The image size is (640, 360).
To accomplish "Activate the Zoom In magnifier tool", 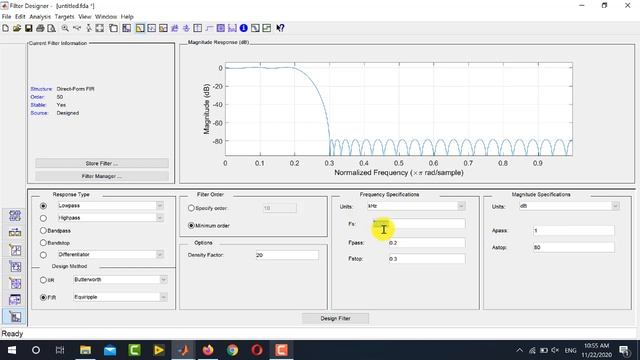I will point(65,28).
